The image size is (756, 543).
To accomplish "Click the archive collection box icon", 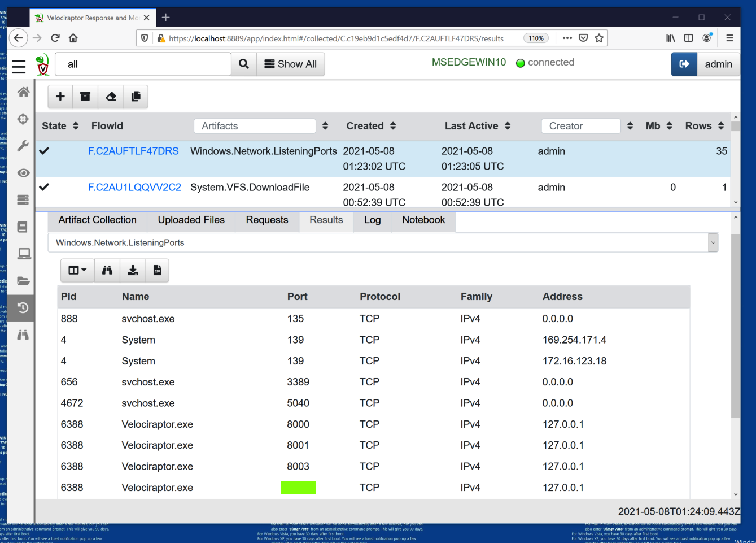I will click(x=85, y=97).
